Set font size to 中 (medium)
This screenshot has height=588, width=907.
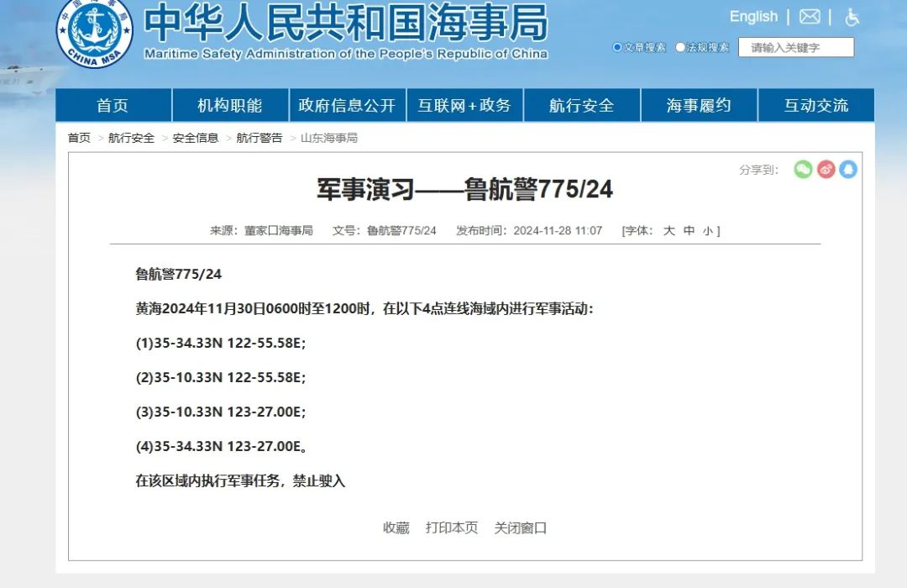point(689,231)
